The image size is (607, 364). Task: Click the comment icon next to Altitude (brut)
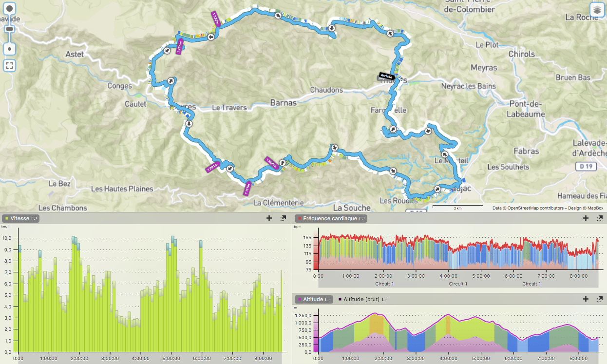pyautogui.click(x=385, y=299)
